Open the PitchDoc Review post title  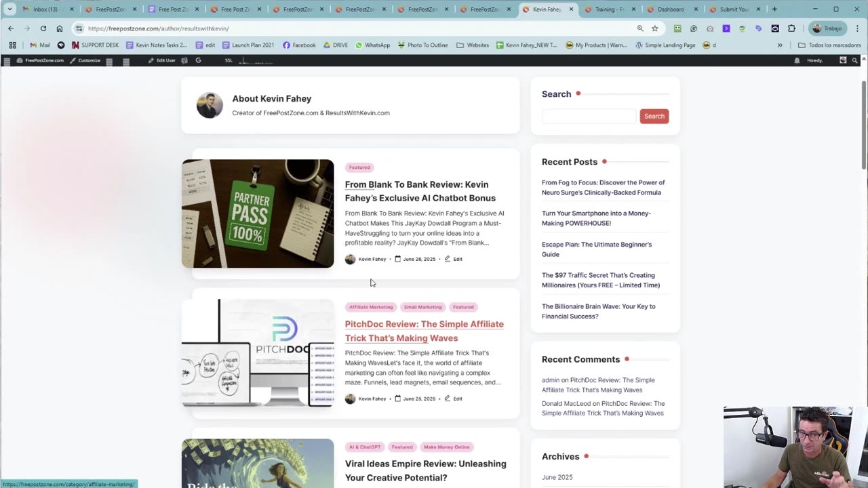(x=425, y=331)
